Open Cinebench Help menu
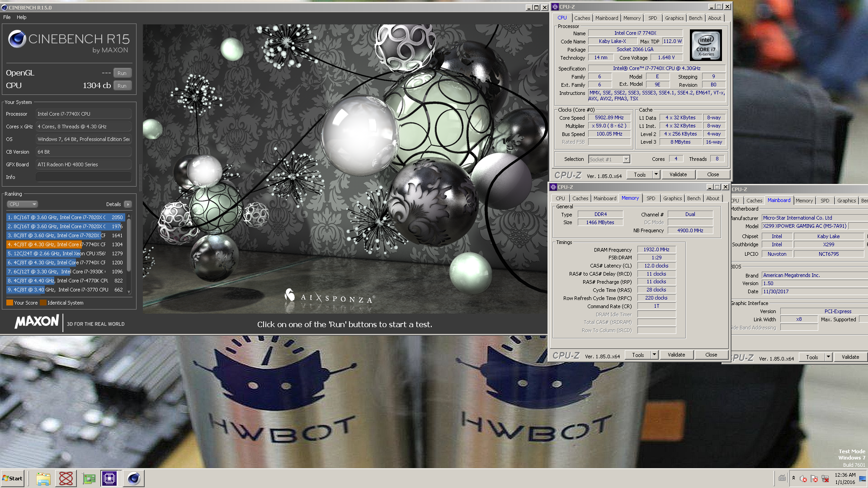The image size is (868, 488). pos(21,17)
